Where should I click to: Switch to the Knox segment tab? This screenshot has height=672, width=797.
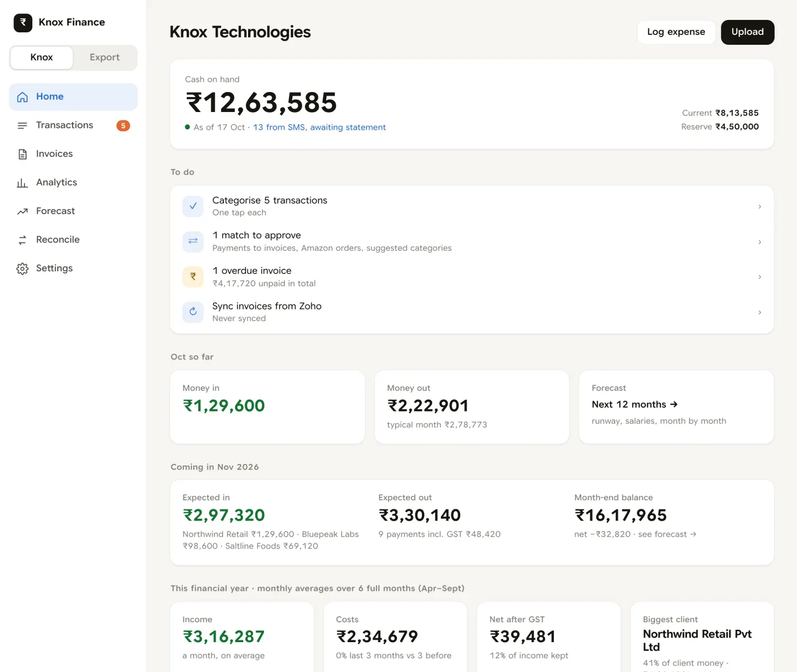tap(42, 57)
